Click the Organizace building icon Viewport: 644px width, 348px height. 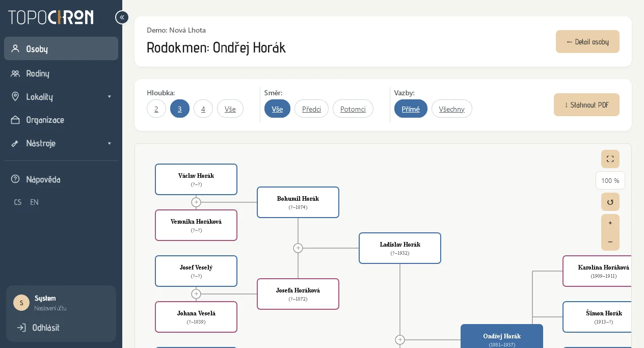[15, 120]
